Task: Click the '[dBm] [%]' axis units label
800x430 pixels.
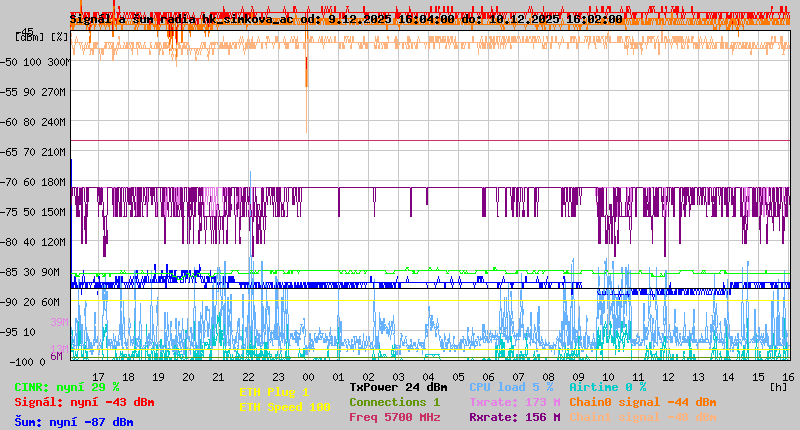Action: (41, 37)
